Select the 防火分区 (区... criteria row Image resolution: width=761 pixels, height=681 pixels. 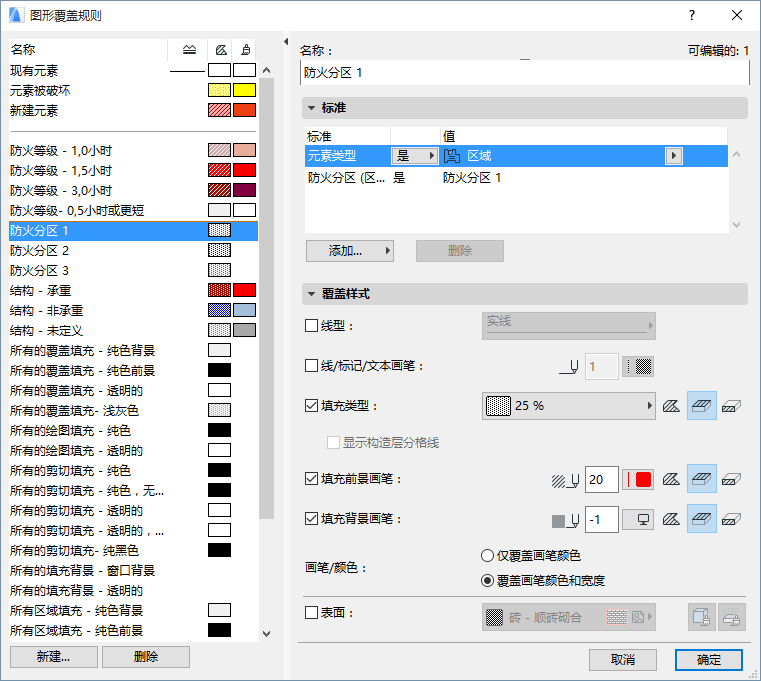(x=516, y=178)
